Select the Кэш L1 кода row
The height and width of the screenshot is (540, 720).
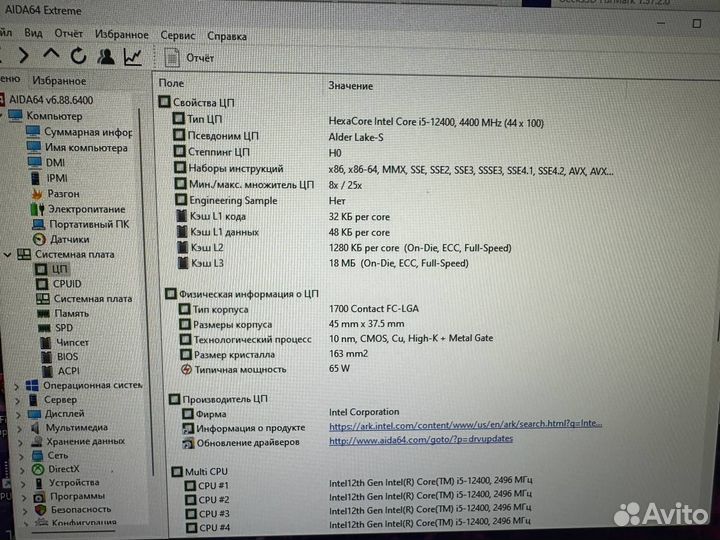[x=283, y=216]
